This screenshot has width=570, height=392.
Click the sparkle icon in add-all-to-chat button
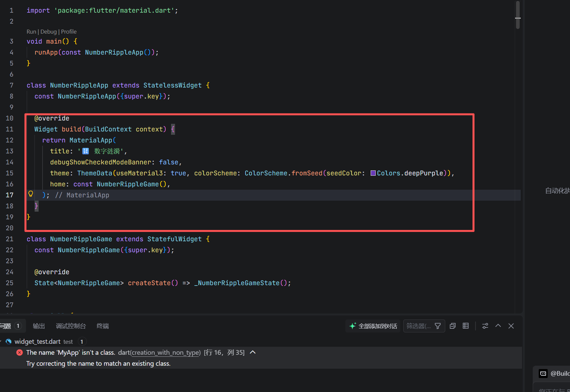coord(353,326)
